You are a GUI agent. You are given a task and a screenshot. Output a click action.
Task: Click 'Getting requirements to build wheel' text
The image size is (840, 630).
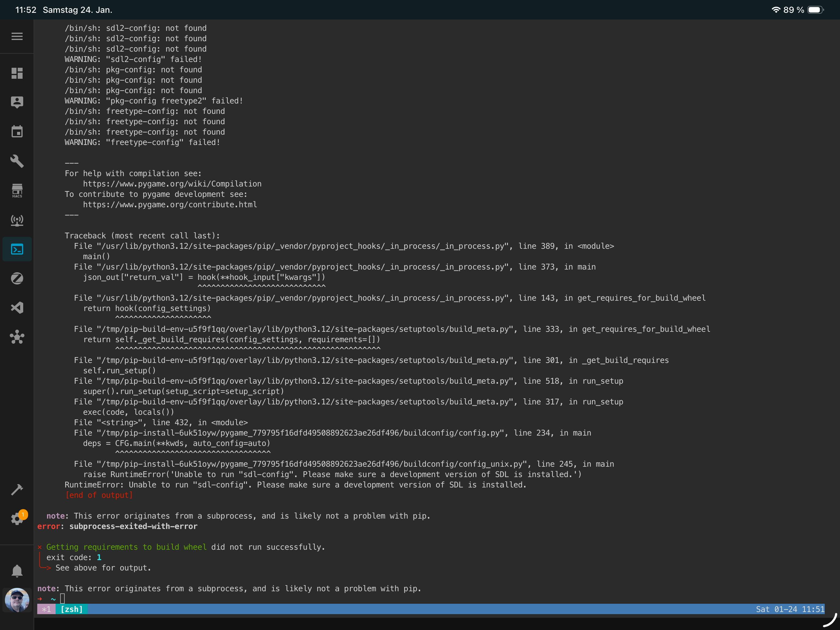(126, 547)
